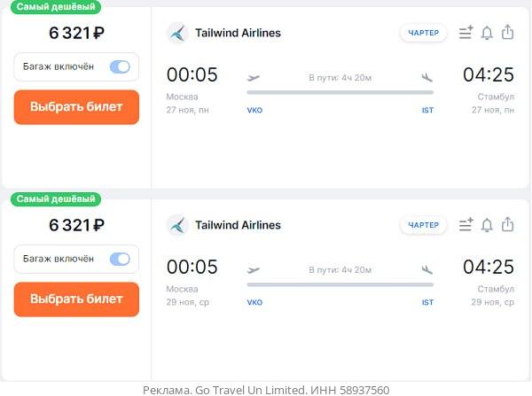Share the 27 ноя Tailwind Airlines ticket
This screenshot has width=532, height=396.
[507, 32]
